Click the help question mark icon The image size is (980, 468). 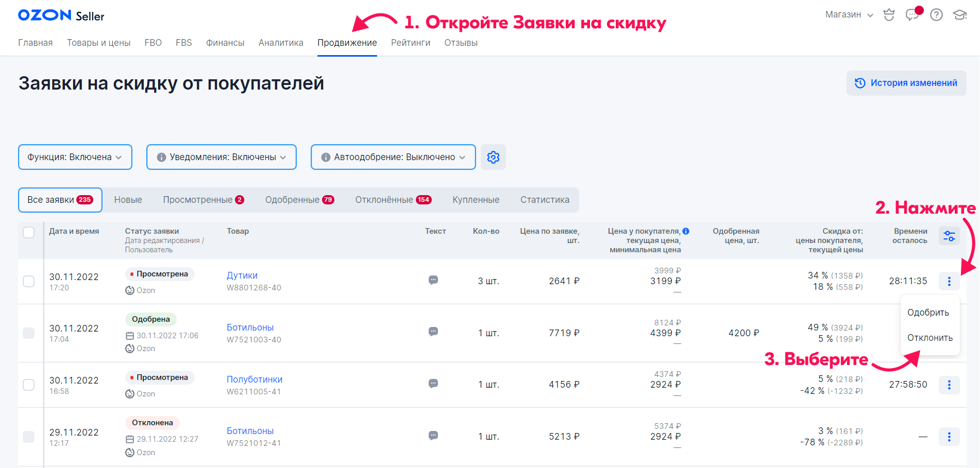[936, 15]
